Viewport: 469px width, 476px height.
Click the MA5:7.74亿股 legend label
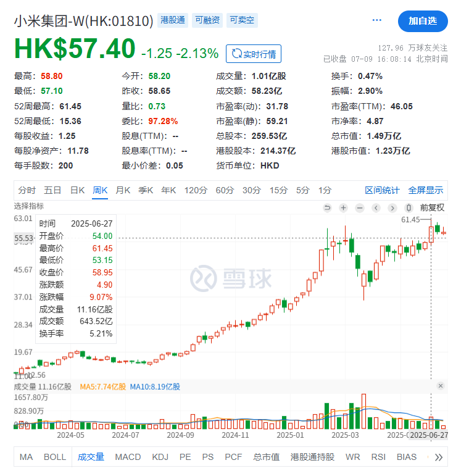point(103,386)
